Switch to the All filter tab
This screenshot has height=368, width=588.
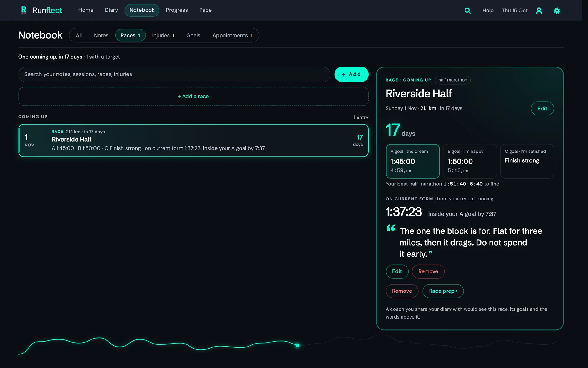(x=79, y=35)
